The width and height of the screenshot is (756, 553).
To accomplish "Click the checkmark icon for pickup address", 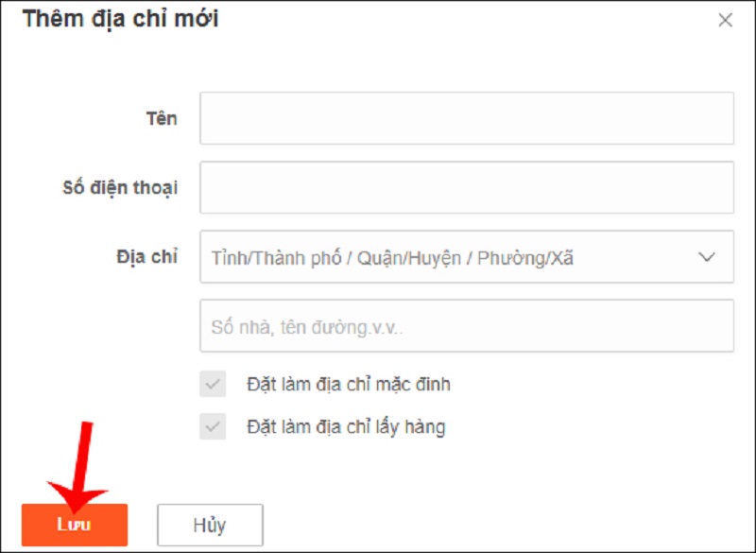I will pyautogui.click(x=213, y=426).
